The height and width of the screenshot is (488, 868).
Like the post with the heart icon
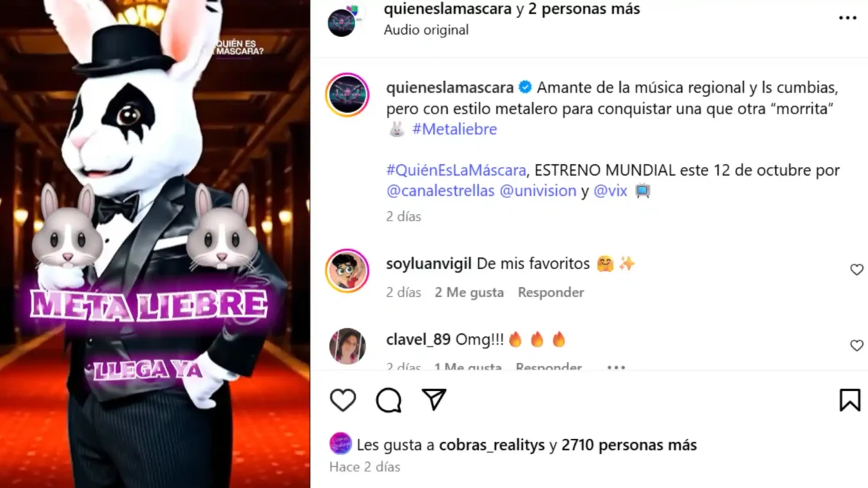coord(343,400)
